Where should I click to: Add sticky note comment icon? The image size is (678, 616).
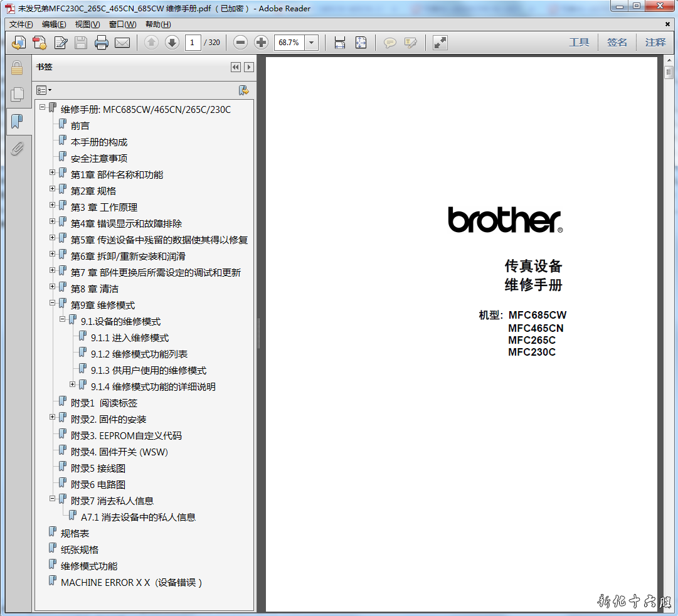tap(390, 43)
